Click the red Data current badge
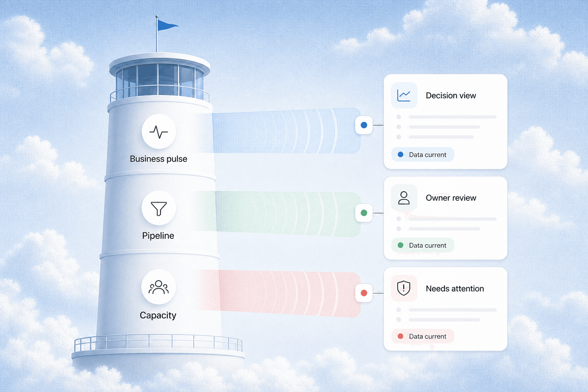 423,336
